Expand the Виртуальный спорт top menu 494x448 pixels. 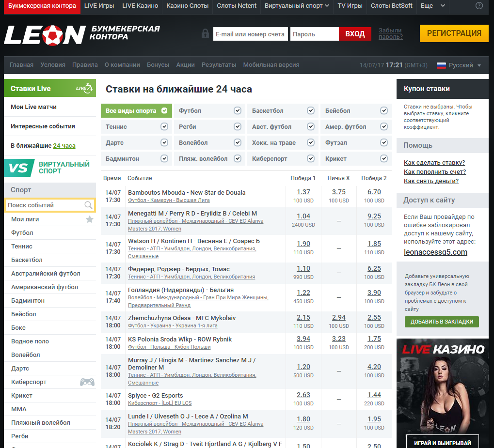pyautogui.click(x=297, y=6)
